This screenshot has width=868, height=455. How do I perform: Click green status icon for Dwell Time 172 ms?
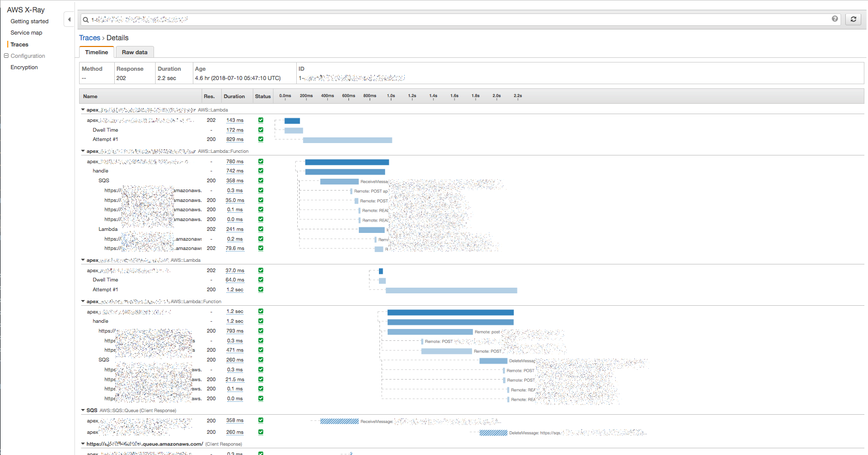click(x=261, y=130)
